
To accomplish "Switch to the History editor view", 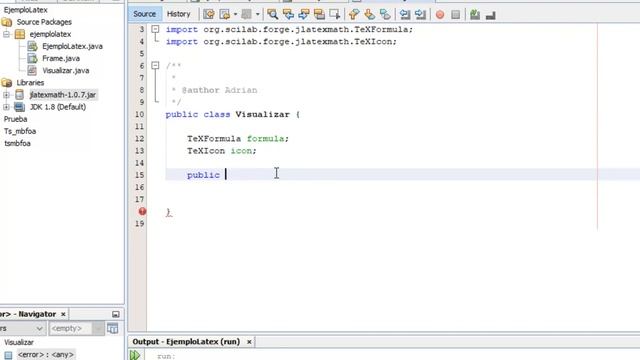I will coord(179,14).
